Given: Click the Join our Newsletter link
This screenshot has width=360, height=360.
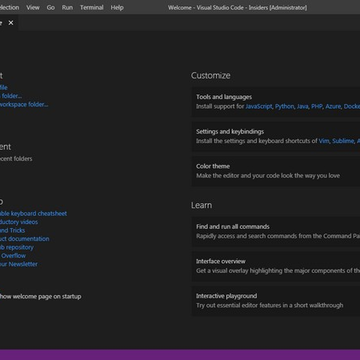Looking at the screenshot, I should click(x=19, y=264).
